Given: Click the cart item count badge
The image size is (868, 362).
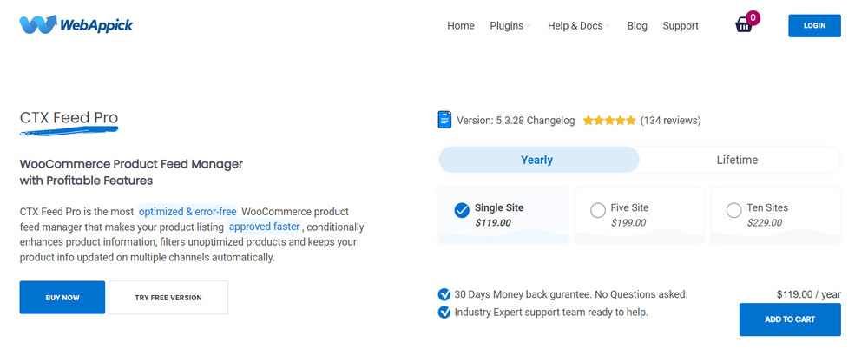Looking at the screenshot, I should click(753, 17).
